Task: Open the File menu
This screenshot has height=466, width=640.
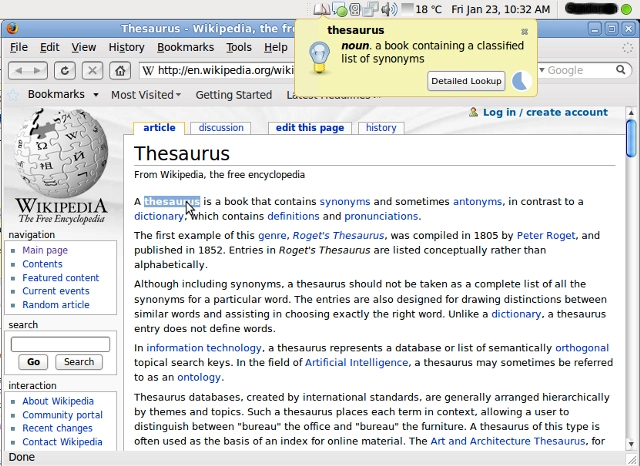Action: [19, 47]
